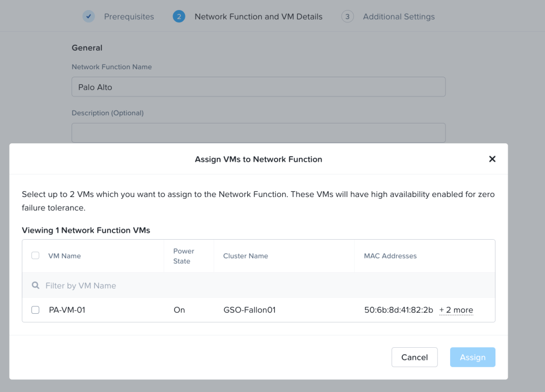Click the Prerequisites completed checkmark icon
Image resolution: width=545 pixels, height=392 pixels.
tap(88, 17)
